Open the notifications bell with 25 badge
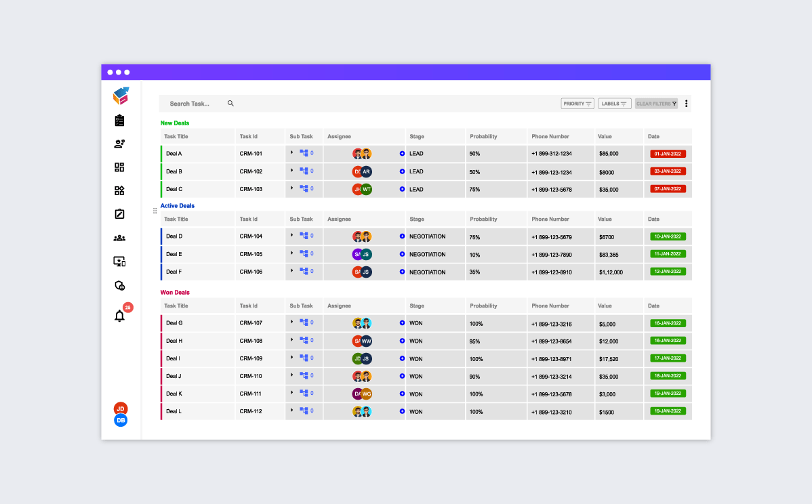This screenshot has width=812, height=504. (120, 316)
